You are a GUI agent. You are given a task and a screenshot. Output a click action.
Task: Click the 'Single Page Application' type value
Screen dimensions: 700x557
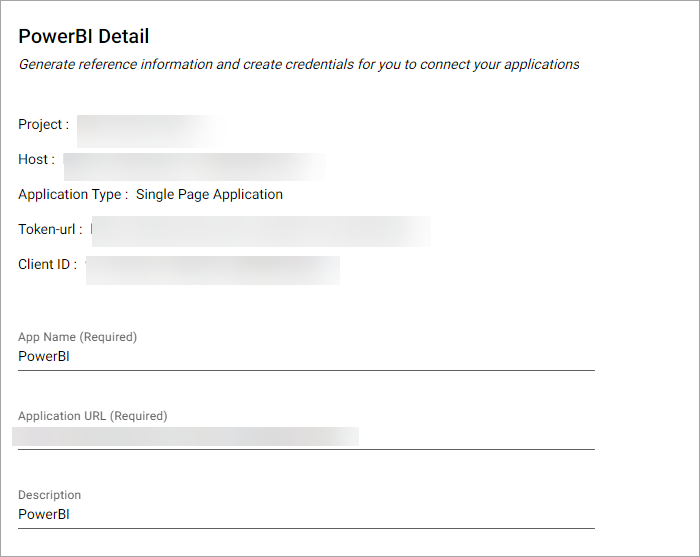tap(209, 195)
